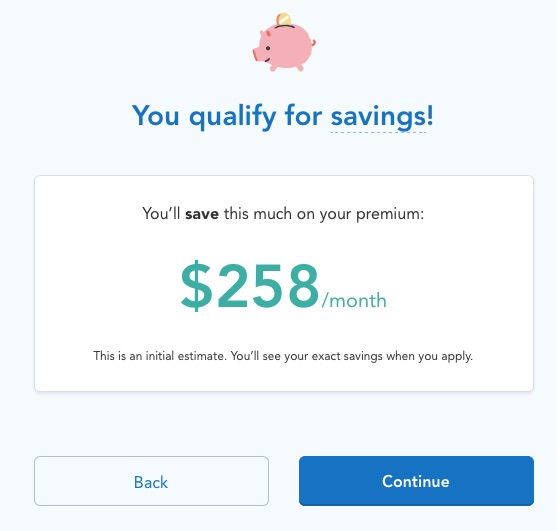This screenshot has width=557, height=531.
Task: Click the "this much on your premium:" text
Action: click(324, 214)
